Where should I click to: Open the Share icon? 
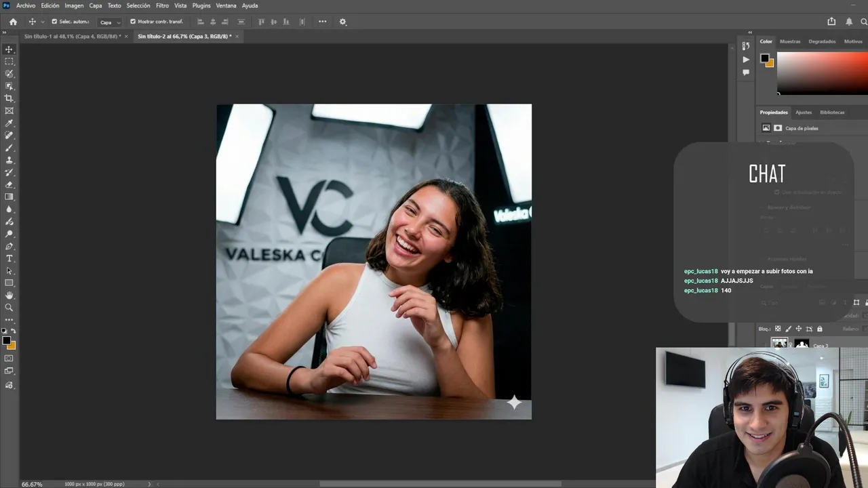831,22
